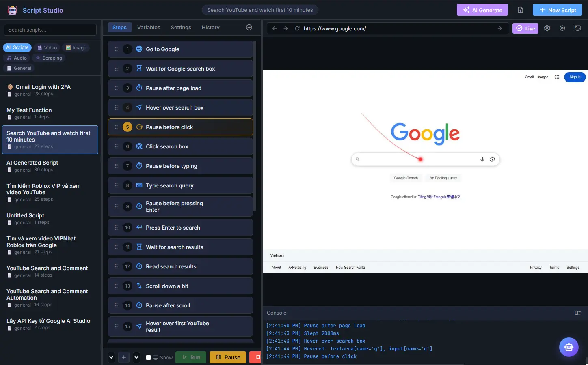The width and height of the screenshot is (588, 365).
Task: Click Sign in on the Google page
Action: pos(575,77)
